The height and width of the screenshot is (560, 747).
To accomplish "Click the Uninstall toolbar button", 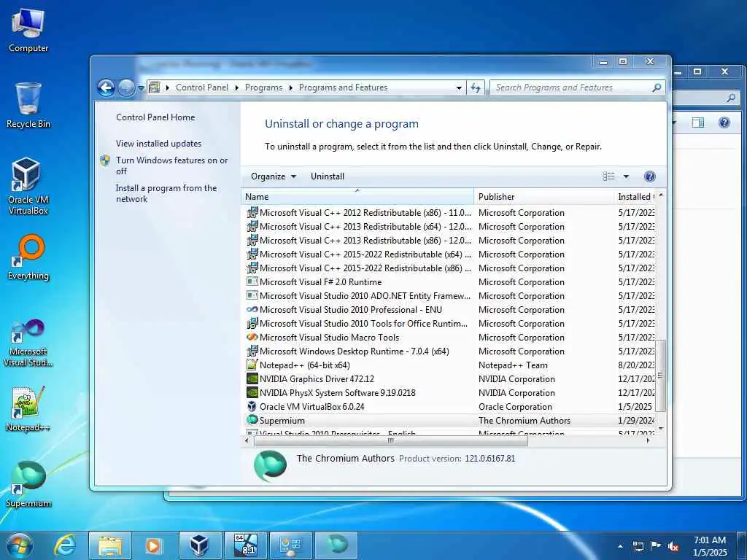I will (x=328, y=176).
